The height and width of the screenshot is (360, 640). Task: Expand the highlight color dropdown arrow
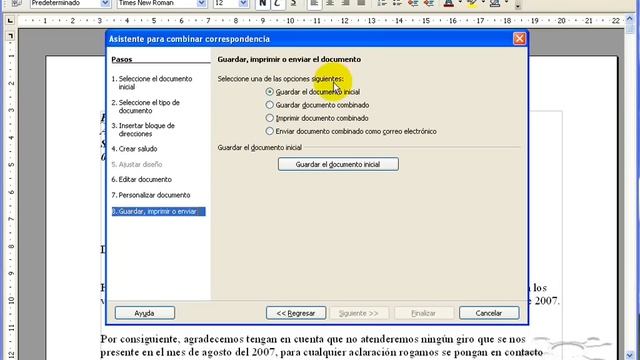tap(483, 3)
